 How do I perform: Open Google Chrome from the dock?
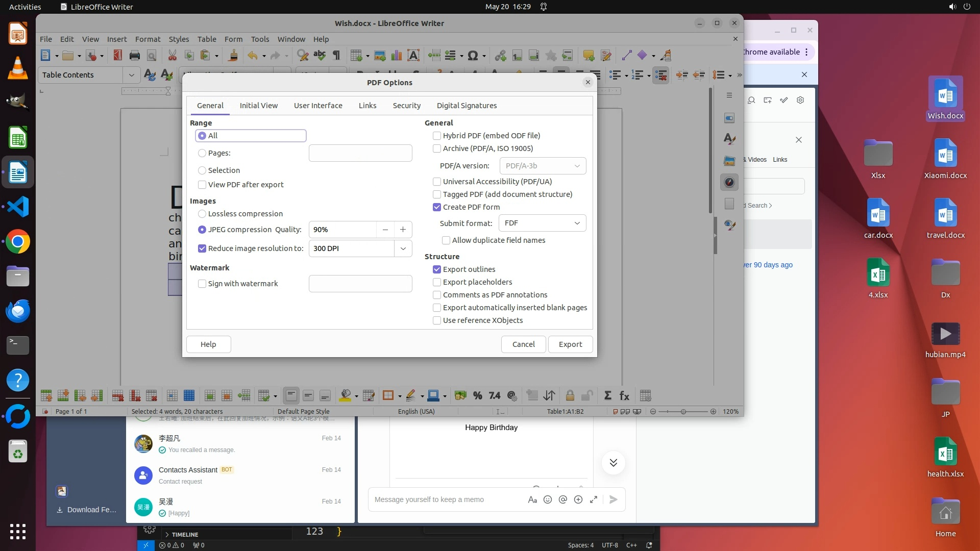point(18,242)
